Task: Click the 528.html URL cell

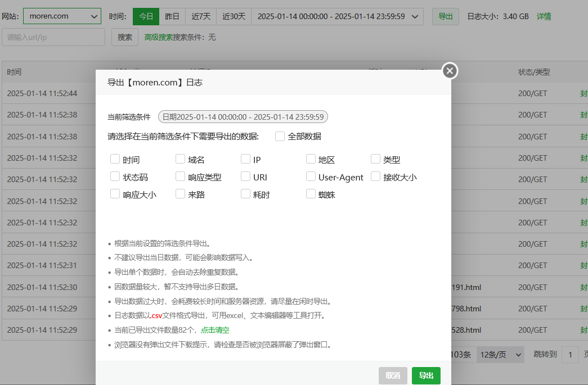Action: (x=466, y=330)
